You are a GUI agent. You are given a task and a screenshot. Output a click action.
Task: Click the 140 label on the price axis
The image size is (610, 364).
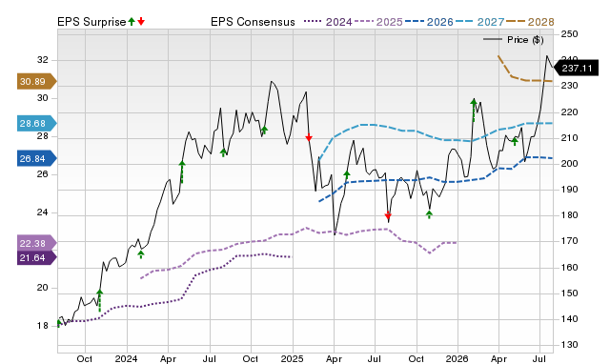tap(569, 319)
